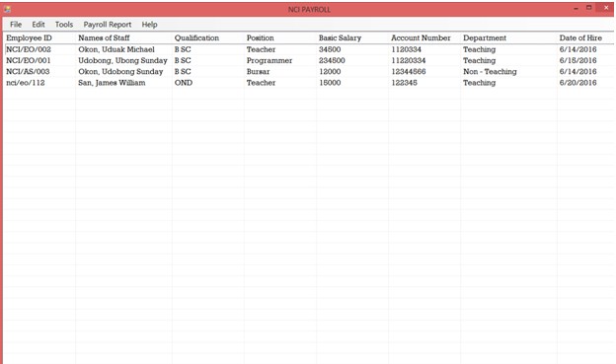This screenshot has width=616, height=364.
Task: Open the Payroll Report menu
Action: (x=108, y=25)
